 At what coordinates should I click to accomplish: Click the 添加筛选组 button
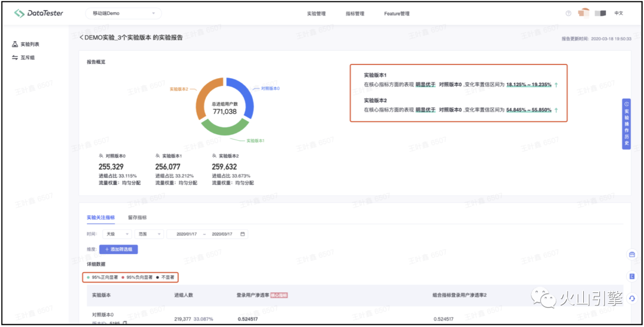[119, 249]
